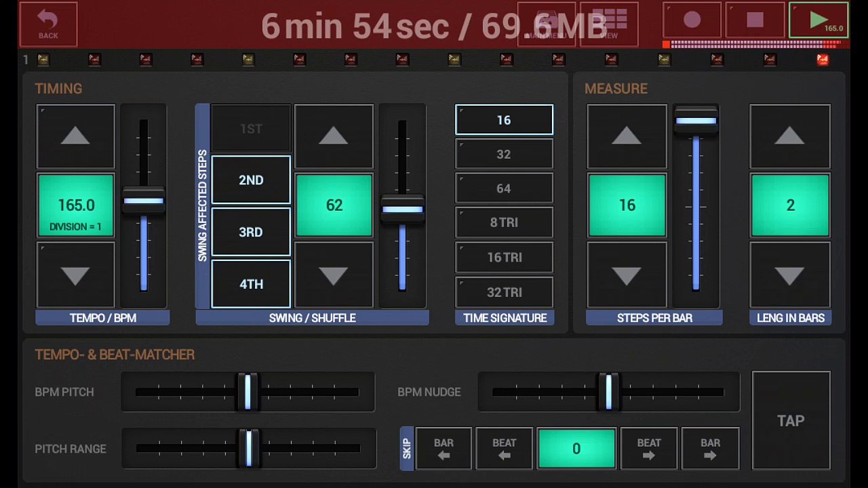Increase Length In Bars with the up arrow
868x488 pixels.
pyautogui.click(x=790, y=136)
